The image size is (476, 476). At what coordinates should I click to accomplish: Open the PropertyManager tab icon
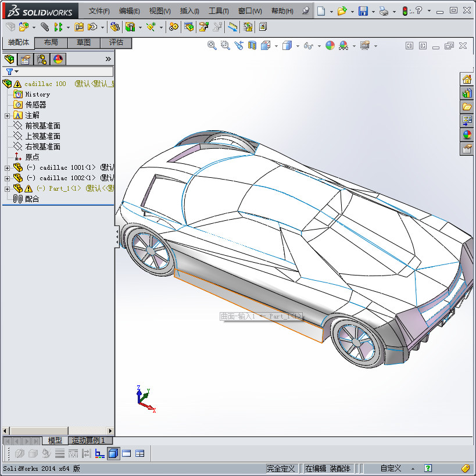pyautogui.click(x=25, y=59)
